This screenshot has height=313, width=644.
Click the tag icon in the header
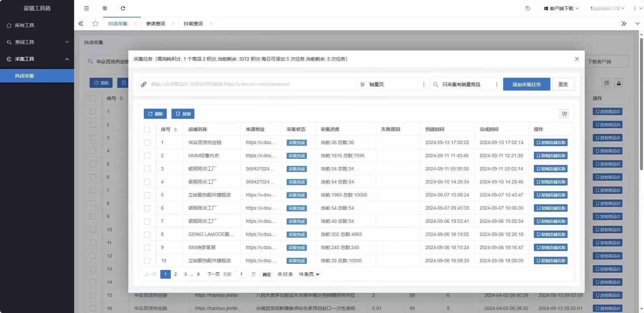528,8
